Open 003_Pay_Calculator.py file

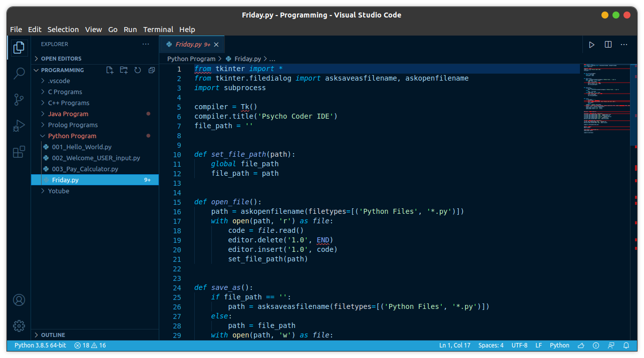tap(95, 169)
